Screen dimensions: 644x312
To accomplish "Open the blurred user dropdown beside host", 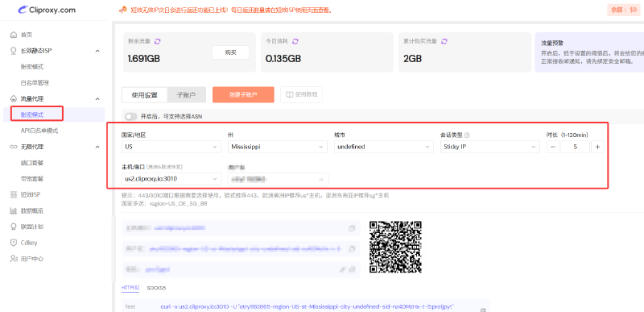I will coord(278,179).
